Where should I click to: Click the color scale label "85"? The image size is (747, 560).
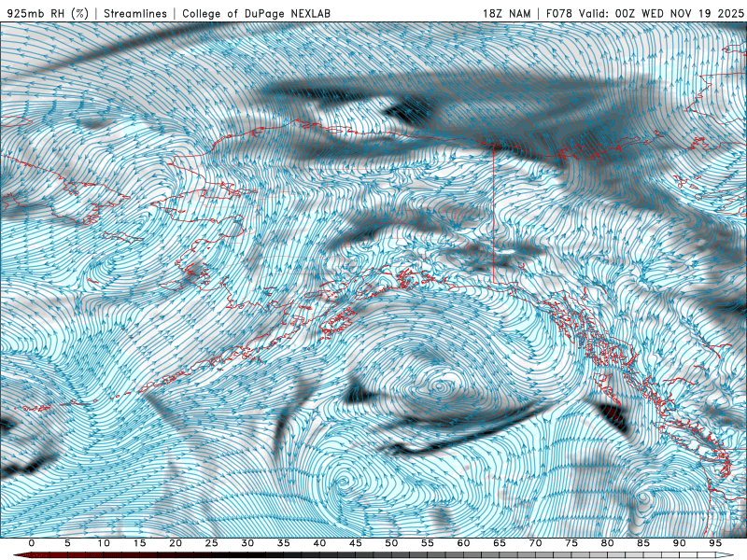(x=643, y=543)
